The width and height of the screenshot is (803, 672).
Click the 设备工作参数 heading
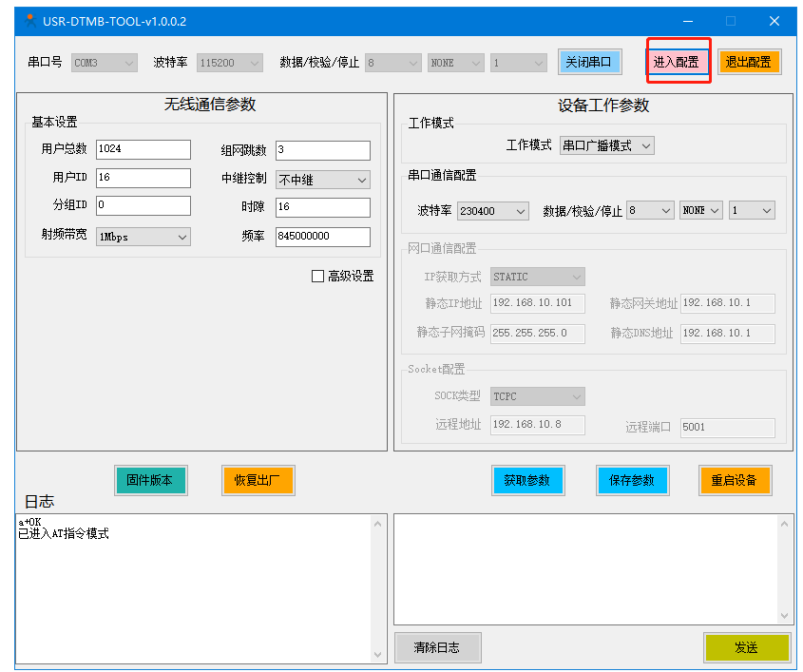coord(603,106)
